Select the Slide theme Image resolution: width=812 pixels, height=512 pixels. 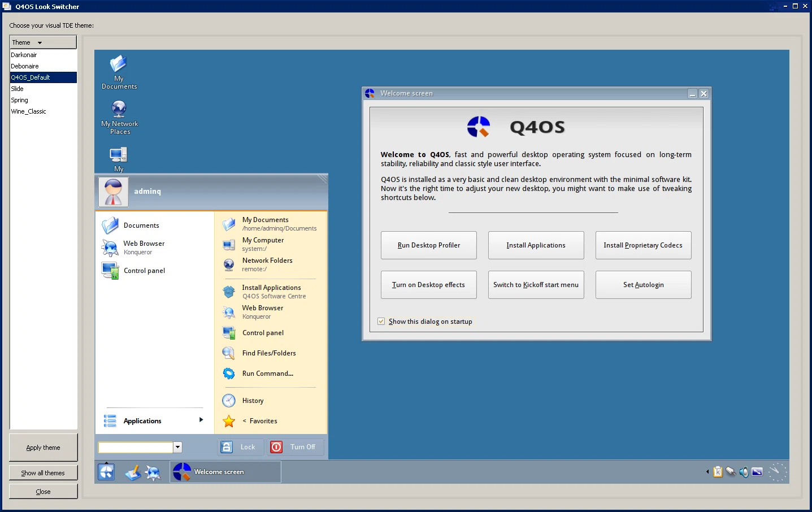[43, 89]
